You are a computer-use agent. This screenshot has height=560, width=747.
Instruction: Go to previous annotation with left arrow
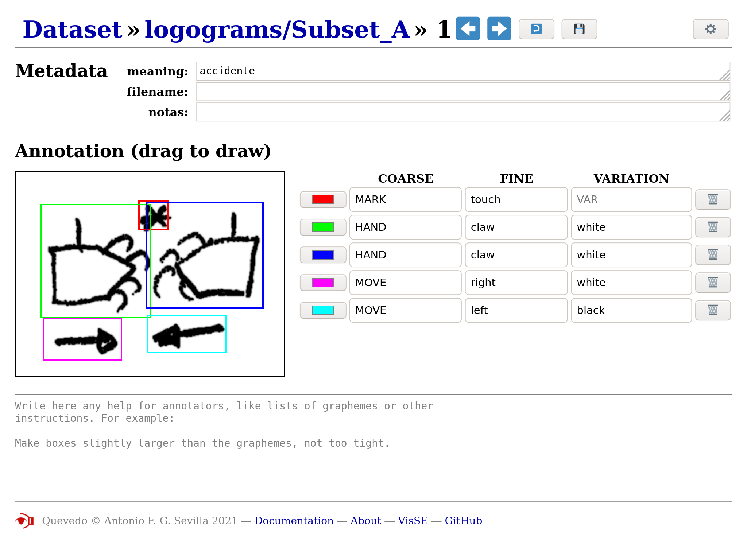click(468, 29)
